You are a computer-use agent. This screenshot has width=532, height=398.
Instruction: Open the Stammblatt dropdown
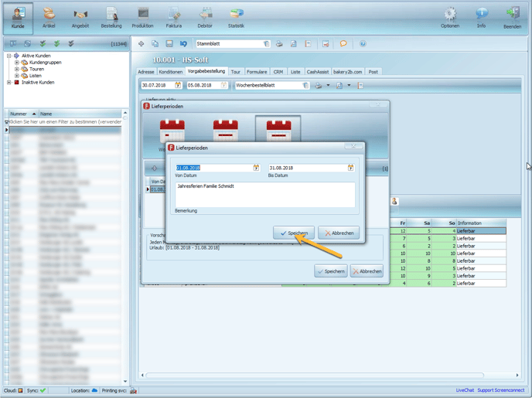[x=267, y=44]
